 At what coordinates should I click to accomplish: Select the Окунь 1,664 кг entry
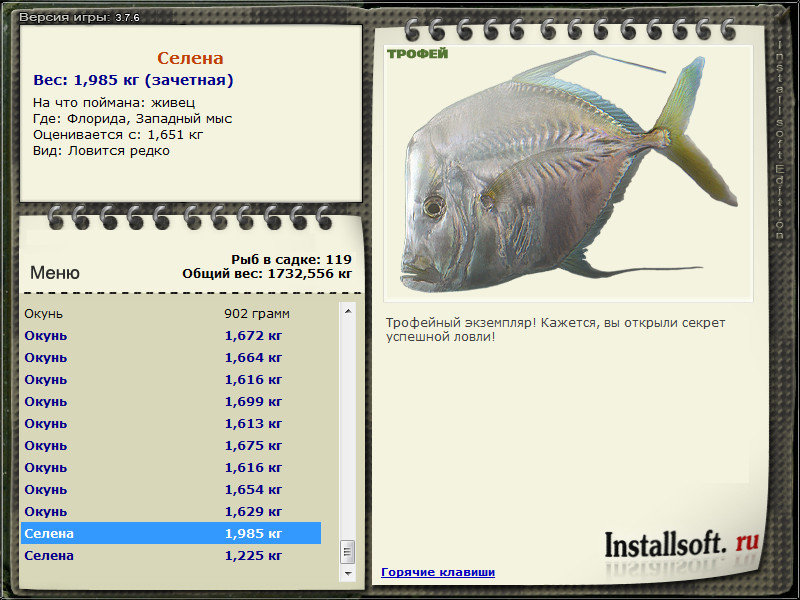click(x=171, y=358)
